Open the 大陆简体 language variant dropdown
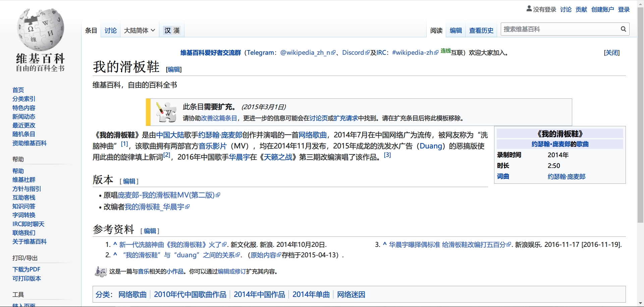Screen dimensions: 644x307 click(x=139, y=31)
